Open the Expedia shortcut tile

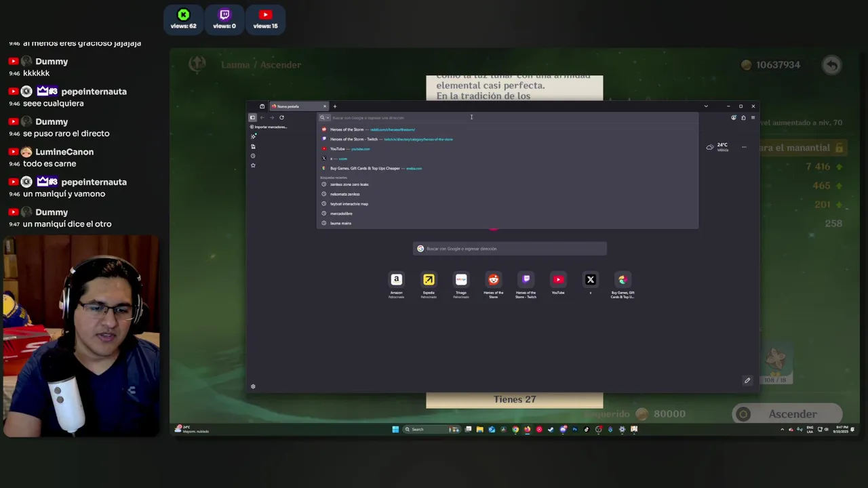coord(429,279)
